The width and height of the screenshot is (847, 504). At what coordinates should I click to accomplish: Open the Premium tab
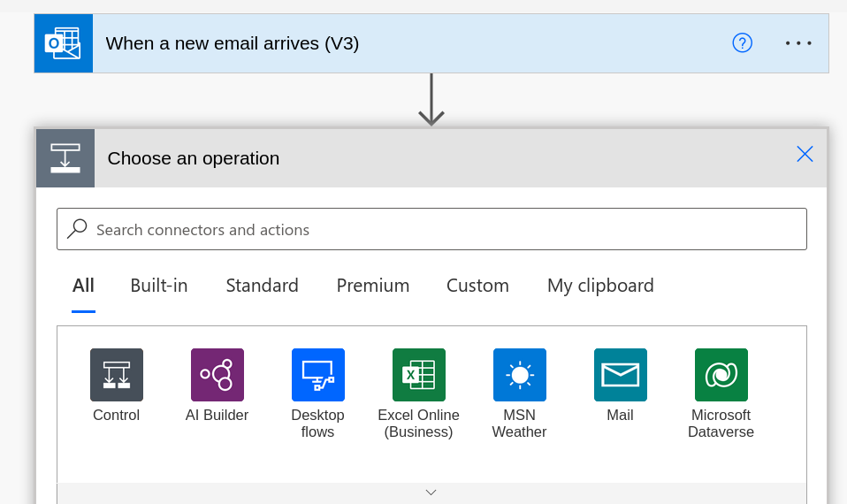[373, 286]
